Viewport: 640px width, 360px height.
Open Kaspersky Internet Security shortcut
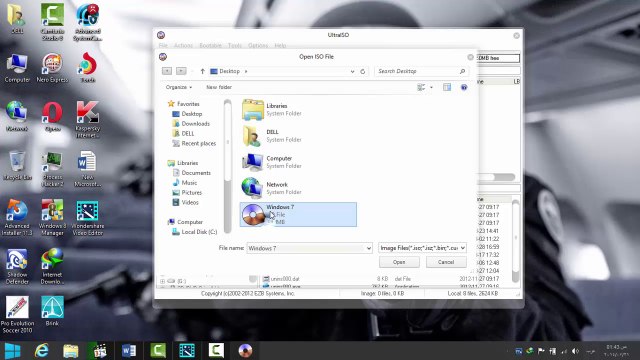(87, 120)
